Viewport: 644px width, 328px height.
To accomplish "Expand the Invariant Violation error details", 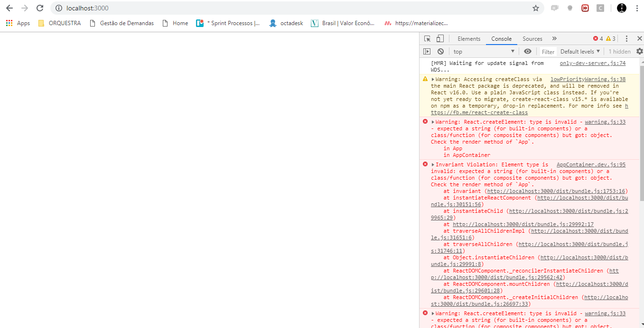I will point(433,164).
